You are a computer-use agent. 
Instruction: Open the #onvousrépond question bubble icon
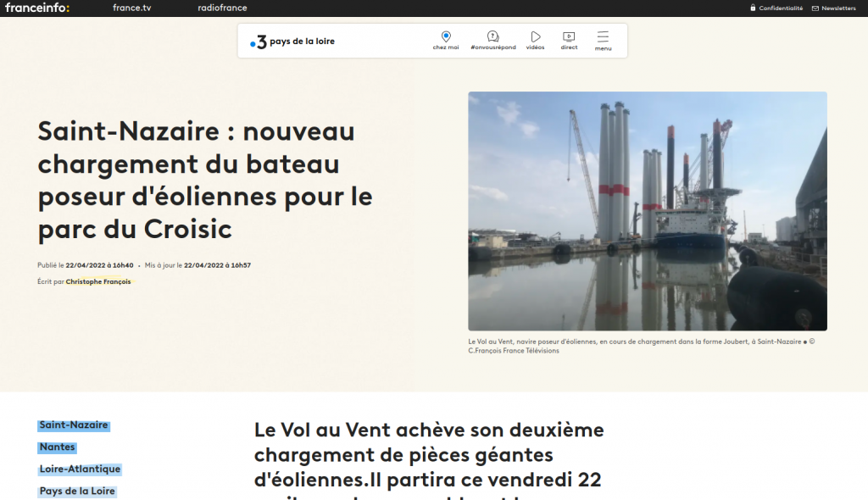(492, 36)
